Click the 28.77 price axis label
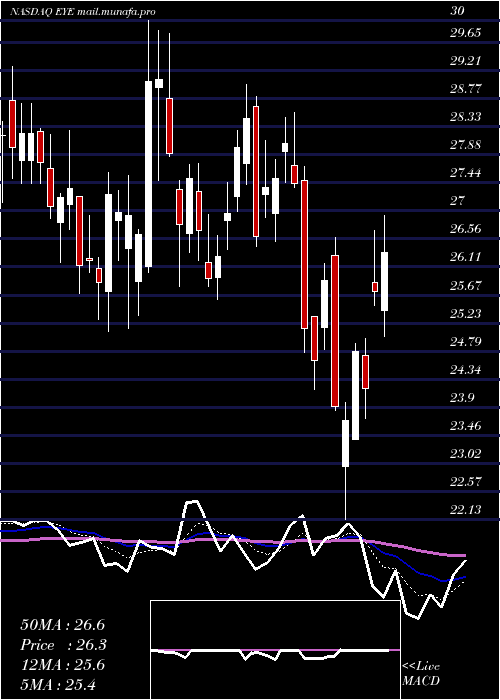Viewport: 500px width, 700px height. (x=466, y=89)
